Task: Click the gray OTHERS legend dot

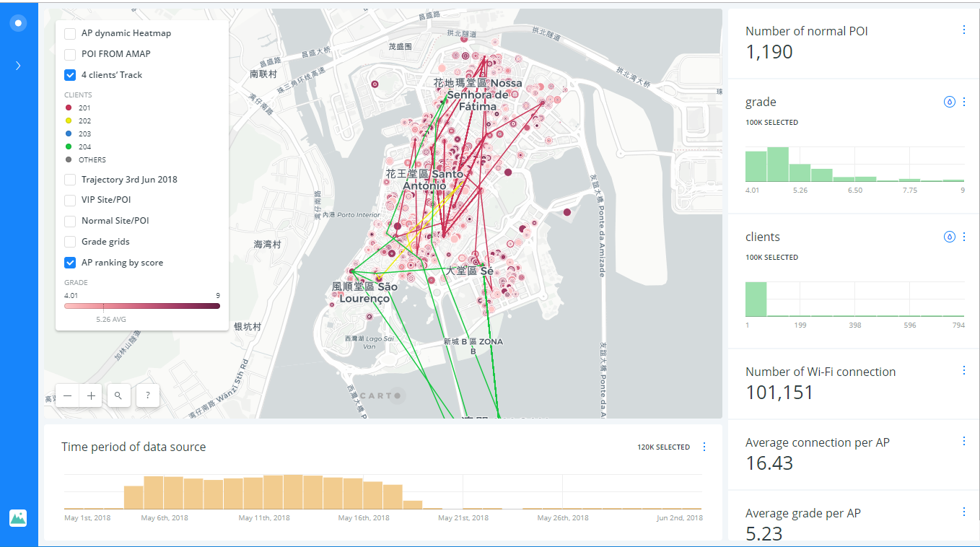Action: click(68, 159)
